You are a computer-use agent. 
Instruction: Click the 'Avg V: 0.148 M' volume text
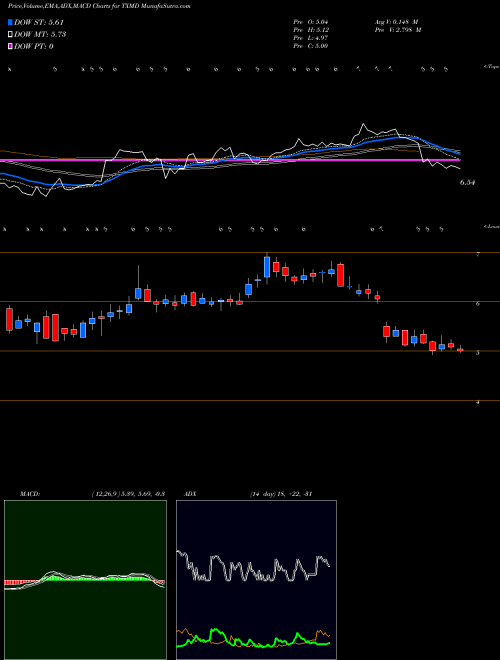click(396, 22)
